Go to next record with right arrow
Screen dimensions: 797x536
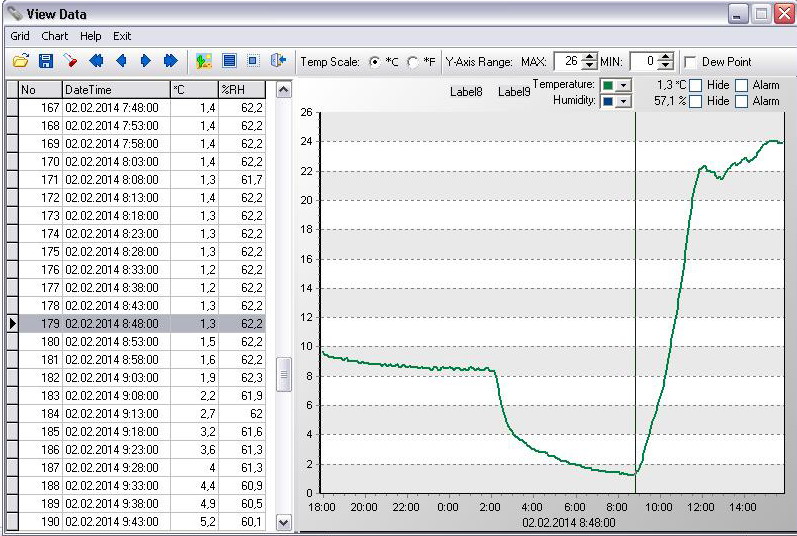(145, 61)
